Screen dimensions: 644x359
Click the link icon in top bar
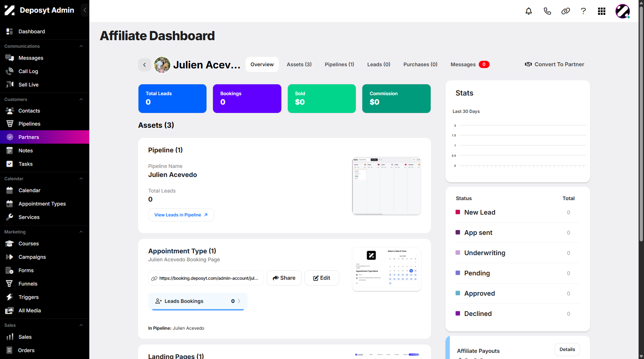[x=566, y=11]
